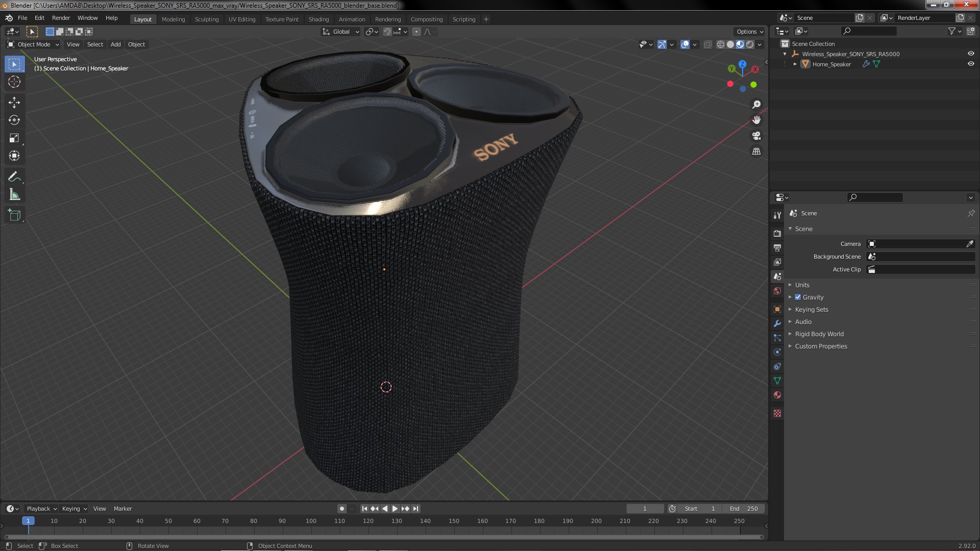Open the Texture properties tab
Image resolution: width=980 pixels, height=551 pixels.
coord(777,413)
